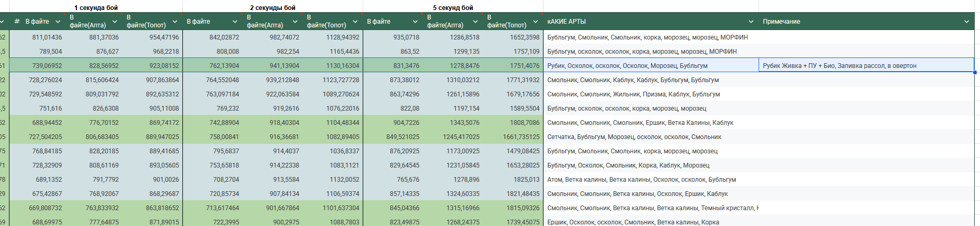Select cell with value 739,06952
This screenshot has width=980, height=226.
coord(37,66)
